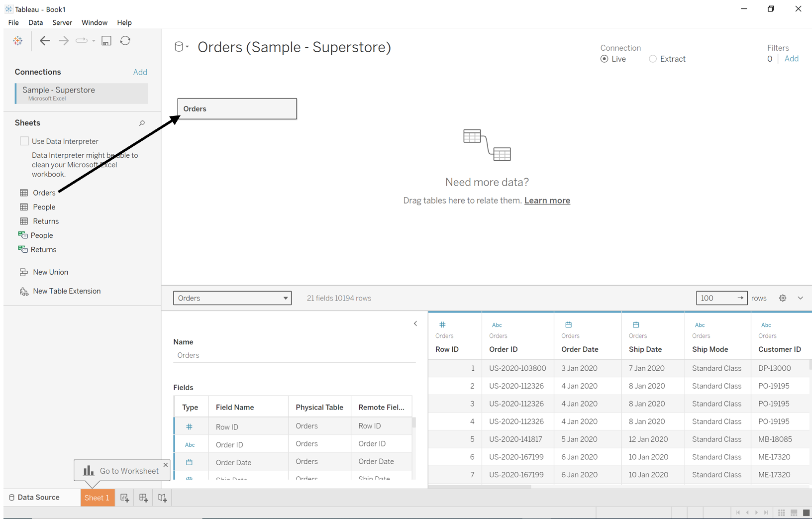Refresh the data source
This screenshot has width=812, height=519.
tap(125, 40)
